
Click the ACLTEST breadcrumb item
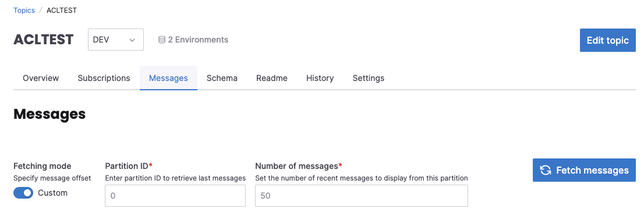(62, 10)
